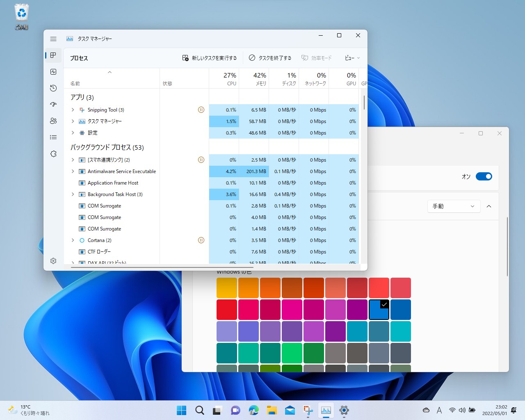
Task: Sort processes by the 名前 column
Action: click(x=112, y=78)
